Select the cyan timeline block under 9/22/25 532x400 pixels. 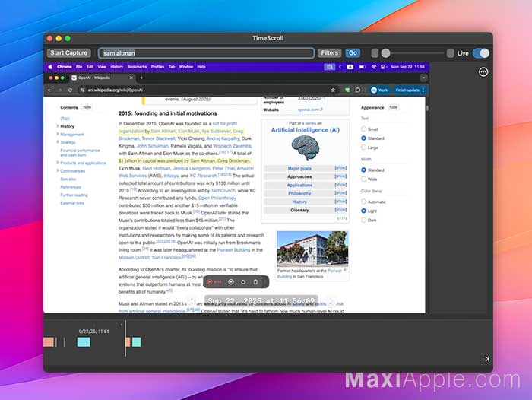point(84,342)
